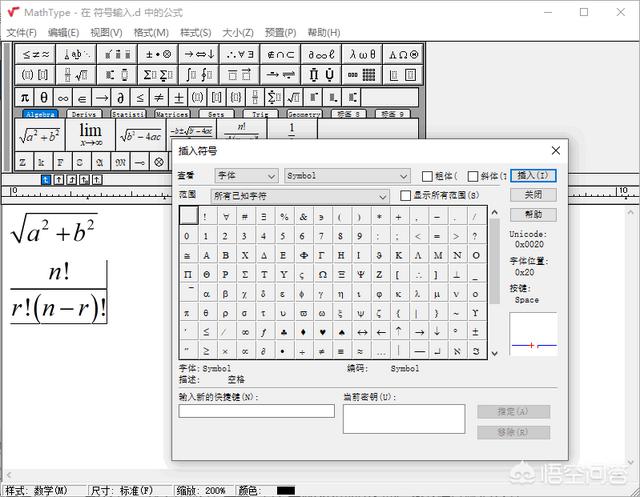
Task: Insert the limit x→∞ expression
Action: tap(91, 134)
